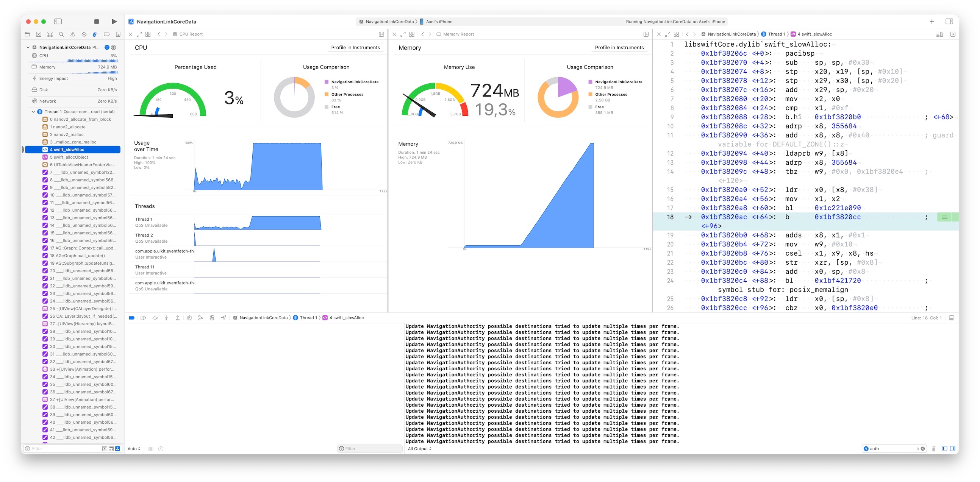This screenshot has width=980, height=482.
Task: Select frame 18 AG::Graph::call_update()
Action: tap(73, 256)
